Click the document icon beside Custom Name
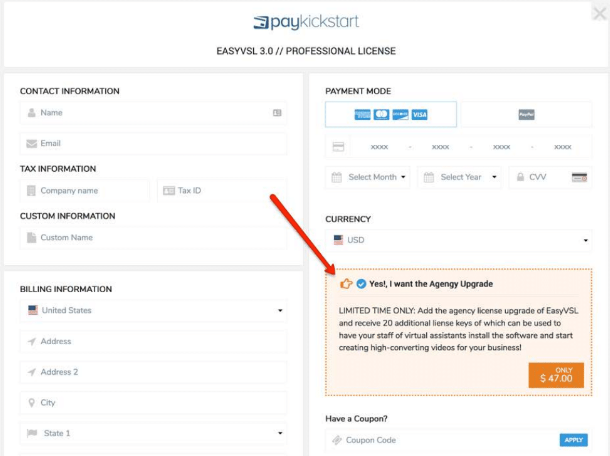Image resolution: width=610 pixels, height=456 pixels. pyautogui.click(x=32, y=237)
